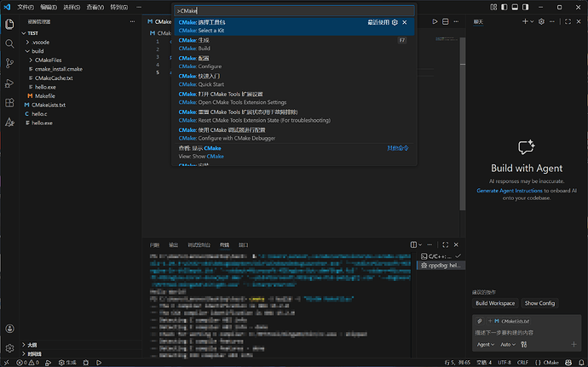Click the gear icon on Select a Kit row
This screenshot has height=367, width=588.
tap(395, 22)
